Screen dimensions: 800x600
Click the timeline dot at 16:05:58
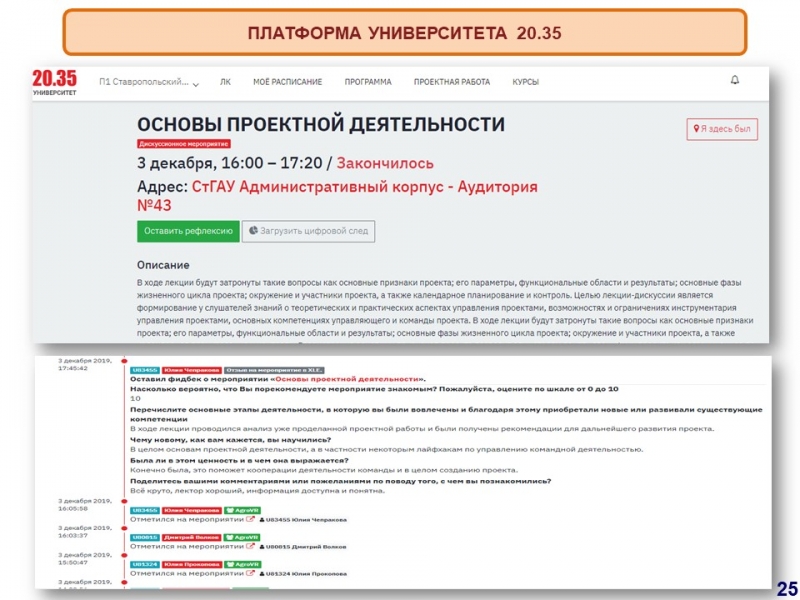click(x=124, y=502)
